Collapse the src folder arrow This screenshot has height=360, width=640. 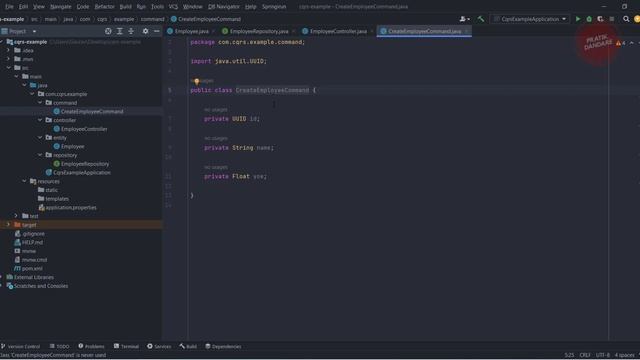[x=8, y=68]
